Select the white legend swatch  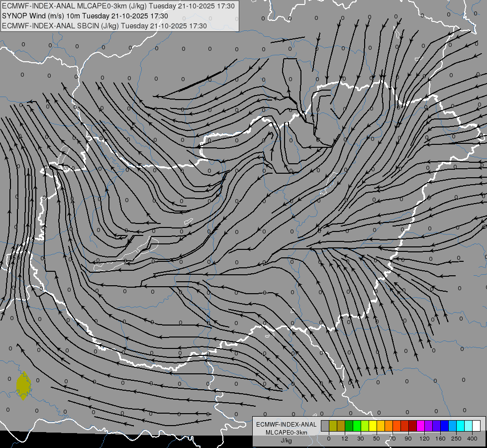pos(477,426)
